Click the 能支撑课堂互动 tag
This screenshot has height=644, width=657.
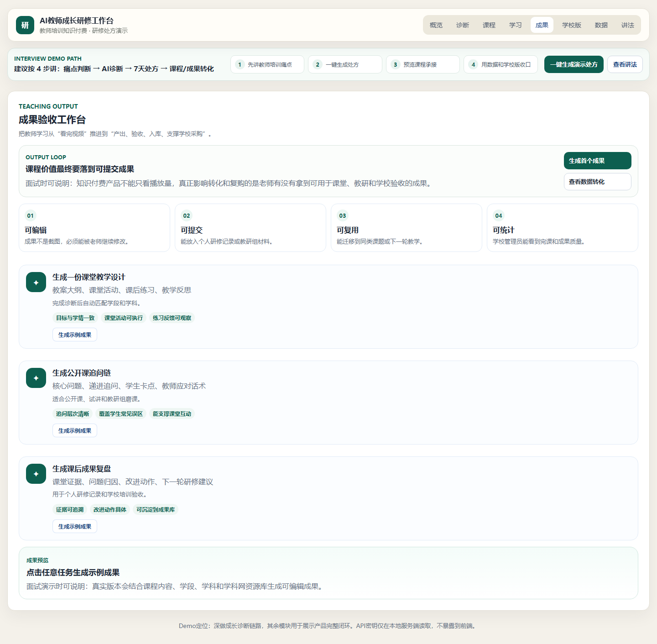pyautogui.click(x=172, y=414)
